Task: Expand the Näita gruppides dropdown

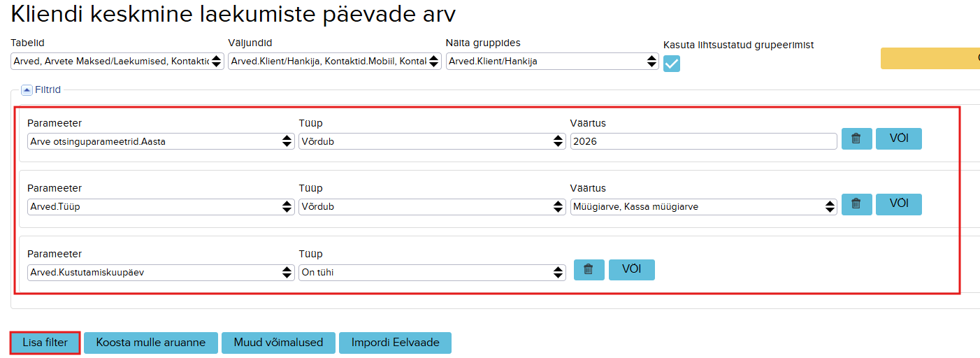Action: 552,62
